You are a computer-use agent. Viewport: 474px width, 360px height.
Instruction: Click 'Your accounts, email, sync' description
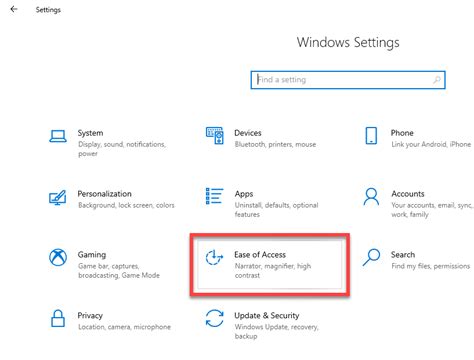coord(432,210)
